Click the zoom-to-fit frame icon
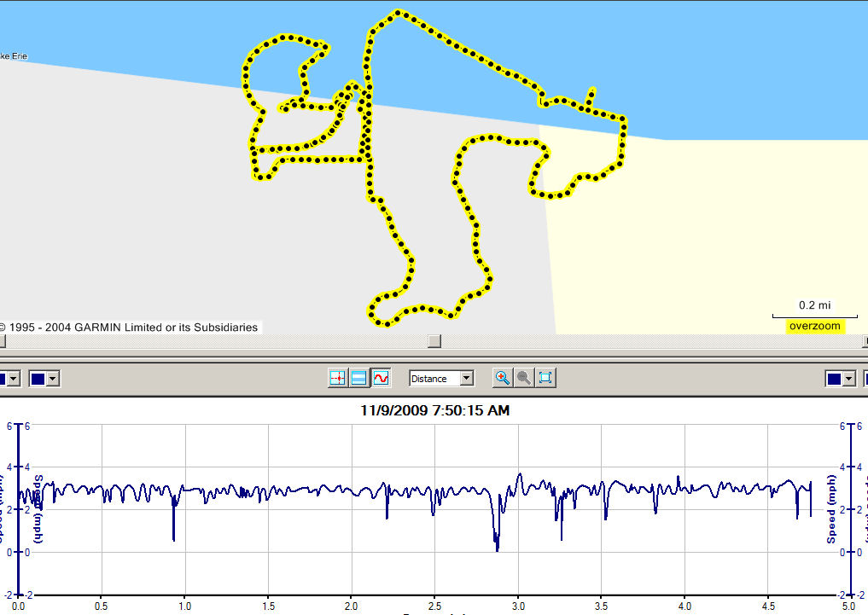 click(x=546, y=378)
